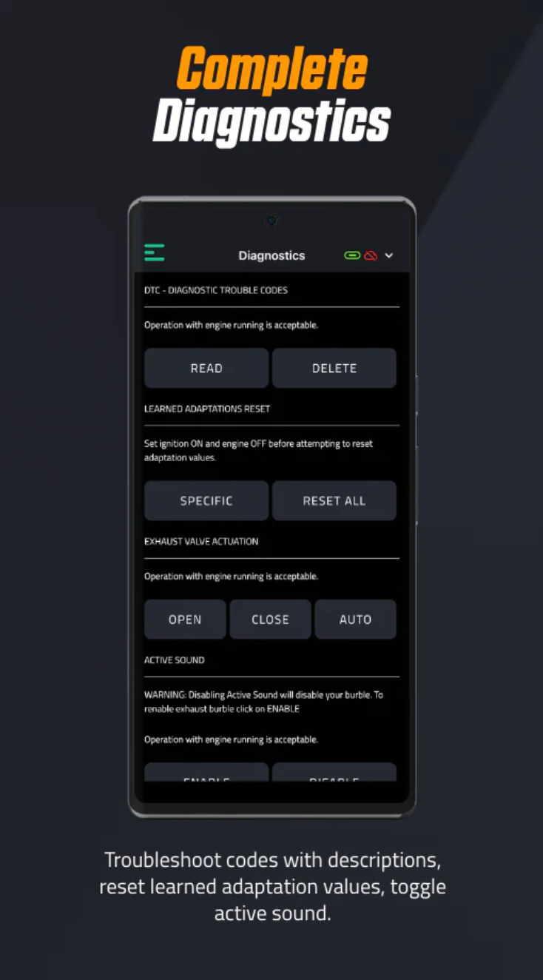Open the hamburger menu icon
The height and width of the screenshot is (980, 543).
[x=154, y=252]
